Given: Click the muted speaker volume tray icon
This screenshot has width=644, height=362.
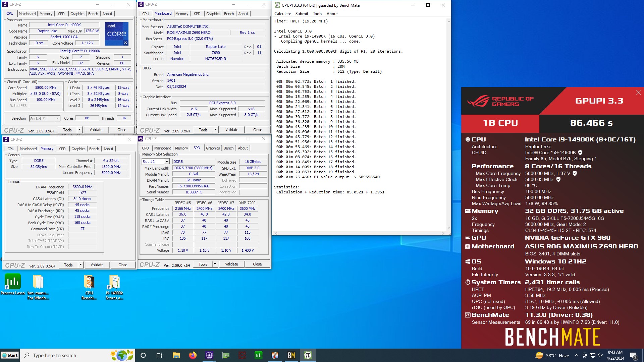Looking at the screenshot, I should 600,356.
